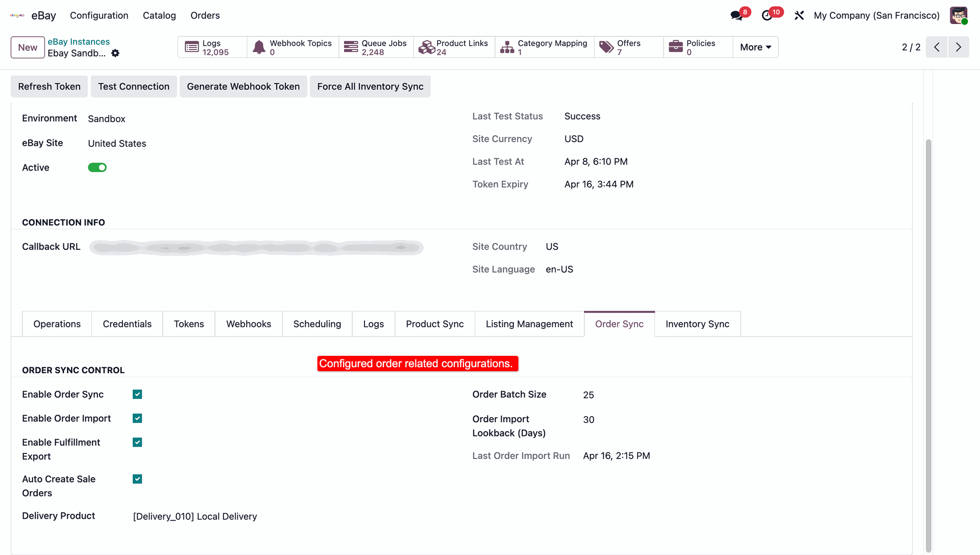
Task: Open the Environment field showing Sandbox
Action: coord(107,118)
